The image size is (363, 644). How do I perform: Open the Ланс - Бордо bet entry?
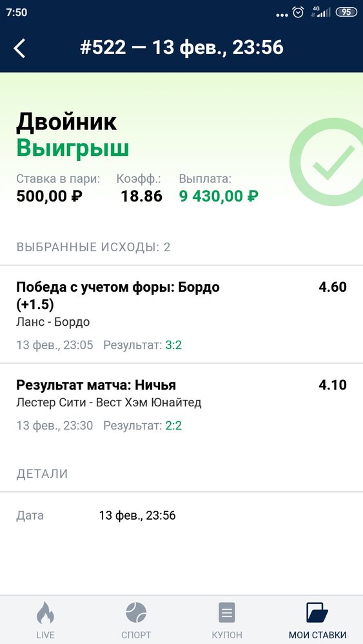[181, 315]
